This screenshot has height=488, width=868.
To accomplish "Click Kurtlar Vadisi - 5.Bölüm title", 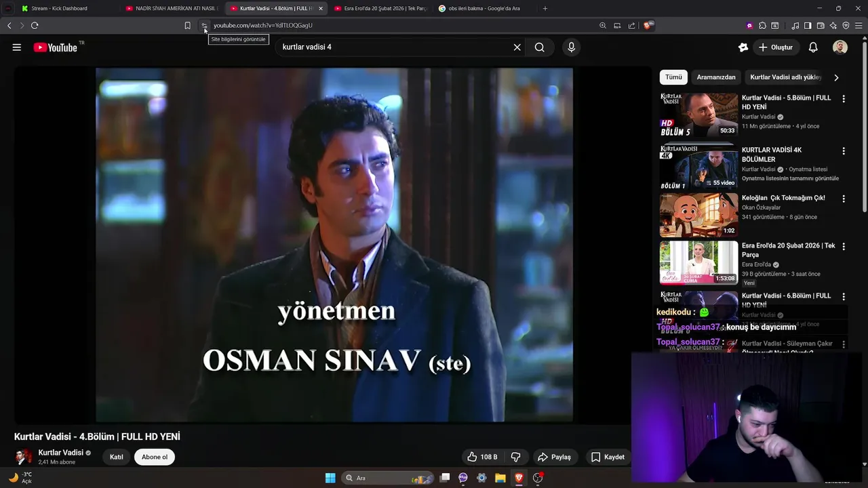I will pos(787,102).
